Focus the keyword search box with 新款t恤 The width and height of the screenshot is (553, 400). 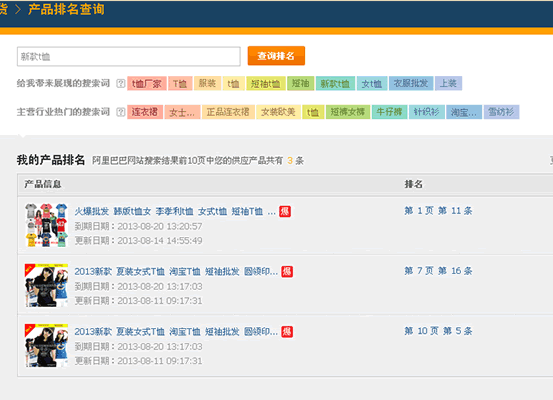(x=129, y=56)
